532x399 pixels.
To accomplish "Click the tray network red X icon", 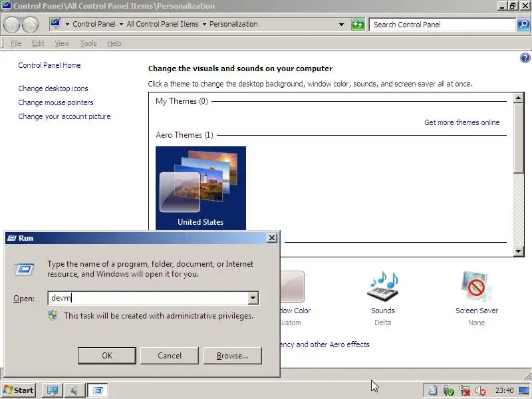I will click(x=465, y=390).
